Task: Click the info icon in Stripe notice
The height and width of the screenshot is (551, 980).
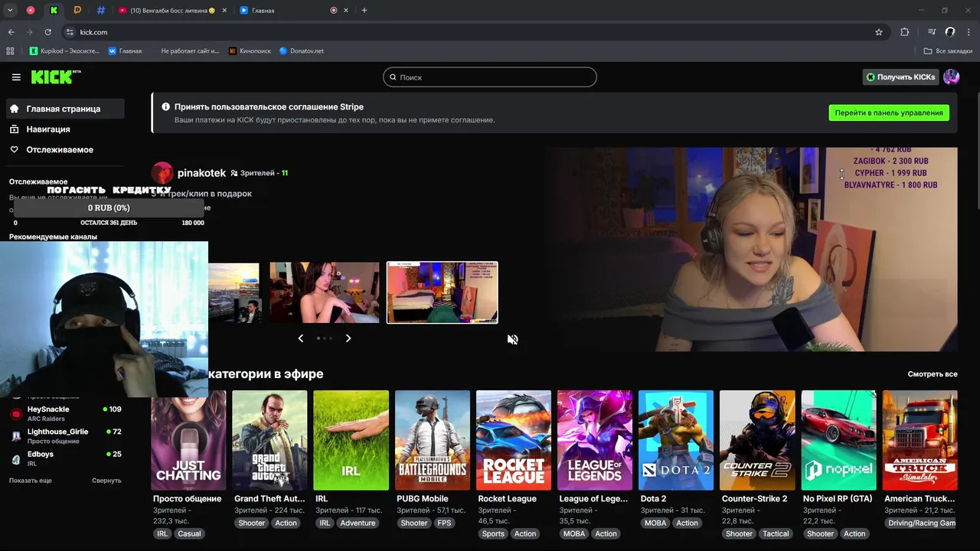Action: 165,107
